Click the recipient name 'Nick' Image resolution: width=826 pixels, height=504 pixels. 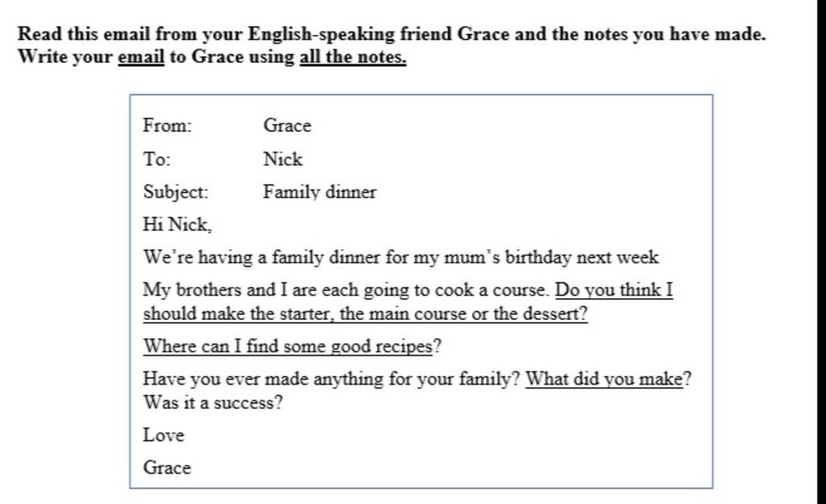(283, 159)
